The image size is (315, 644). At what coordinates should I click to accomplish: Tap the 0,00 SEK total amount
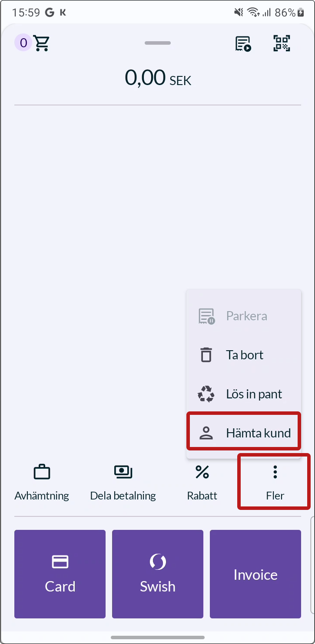point(158,78)
